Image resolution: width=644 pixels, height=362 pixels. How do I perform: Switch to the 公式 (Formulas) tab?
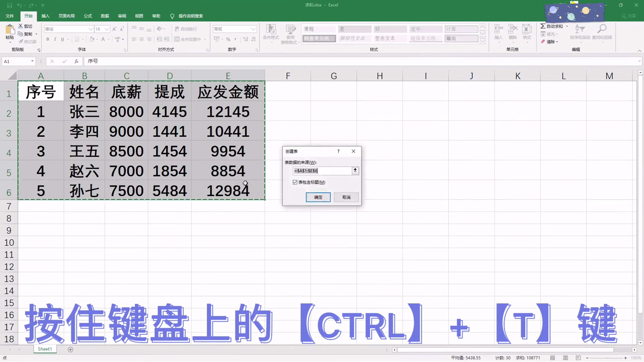pos(88,16)
